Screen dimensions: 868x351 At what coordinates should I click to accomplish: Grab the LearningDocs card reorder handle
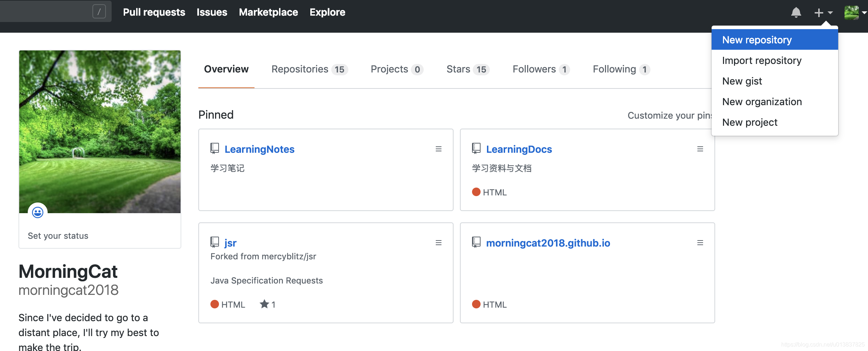pos(700,149)
